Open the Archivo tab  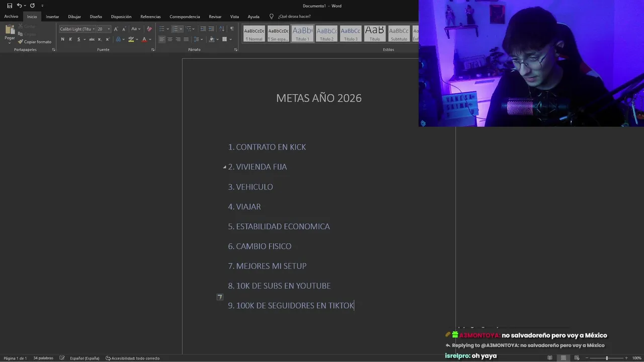(x=11, y=17)
